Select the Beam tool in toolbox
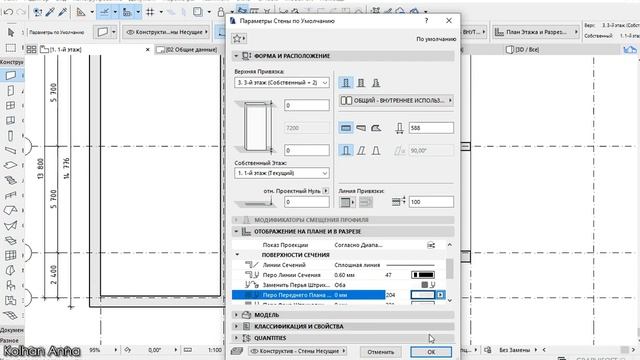 [11, 150]
